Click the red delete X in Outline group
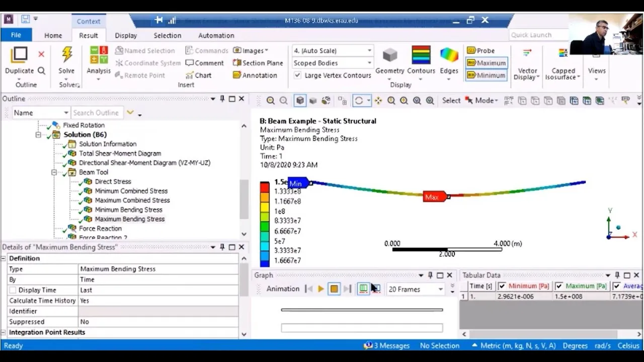The image size is (644, 362). pos(41,54)
